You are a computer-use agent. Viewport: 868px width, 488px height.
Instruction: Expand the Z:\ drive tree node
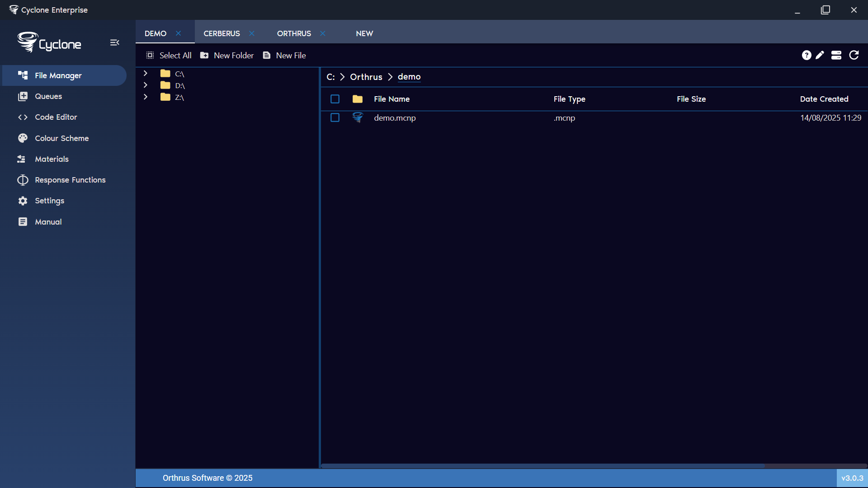click(146, 97)
